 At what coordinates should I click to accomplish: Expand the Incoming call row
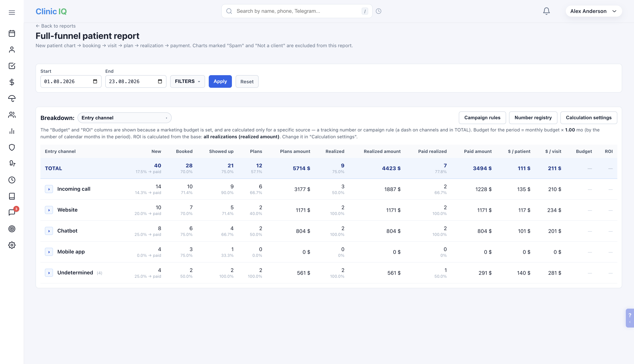(49, 189)
